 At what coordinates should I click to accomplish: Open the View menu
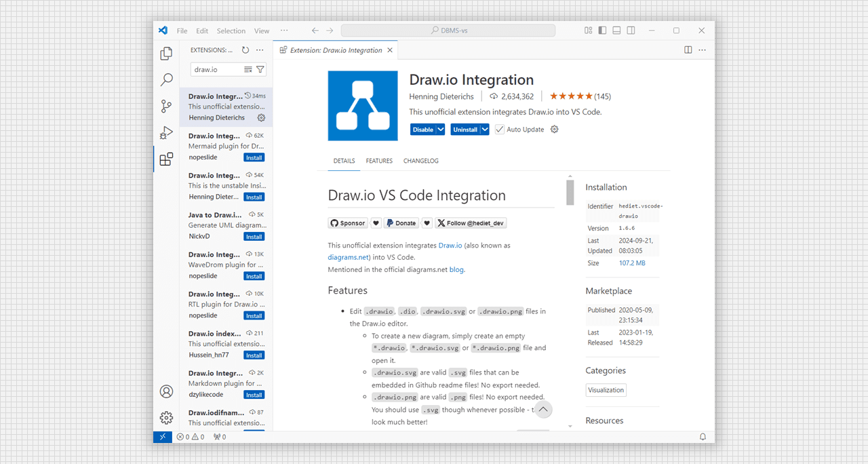coord(262,31)
